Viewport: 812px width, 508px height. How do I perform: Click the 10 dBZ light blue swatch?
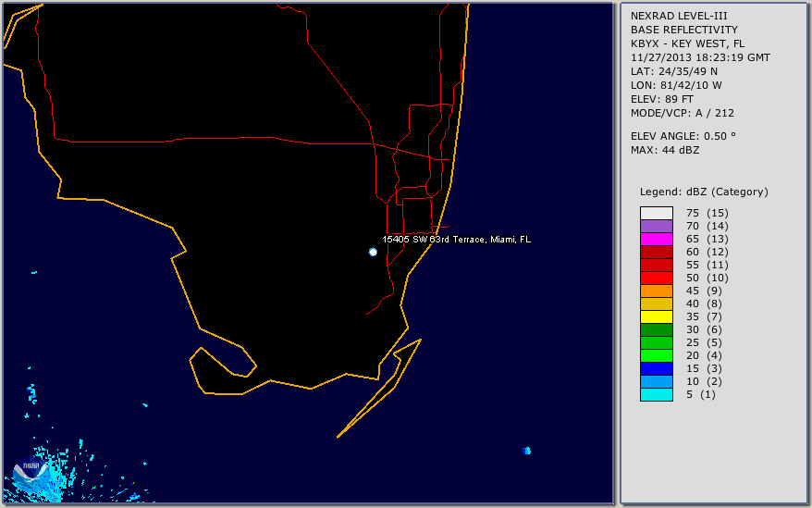click(x=657, y=381)
